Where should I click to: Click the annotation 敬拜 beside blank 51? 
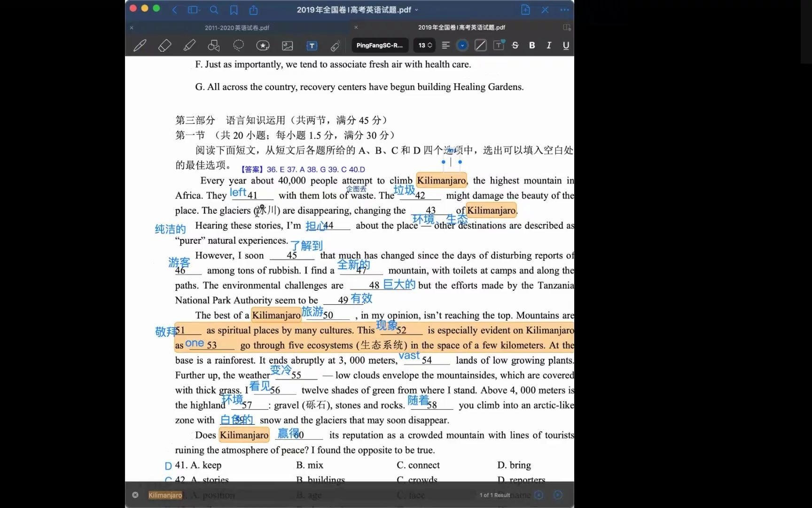[165, 332]
